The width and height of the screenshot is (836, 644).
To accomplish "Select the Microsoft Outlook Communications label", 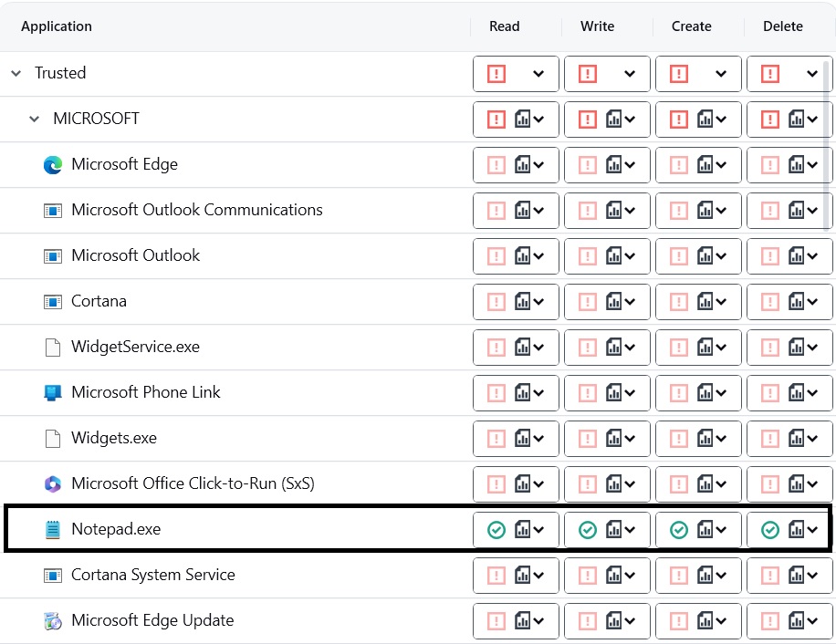I will coord(196,210).
